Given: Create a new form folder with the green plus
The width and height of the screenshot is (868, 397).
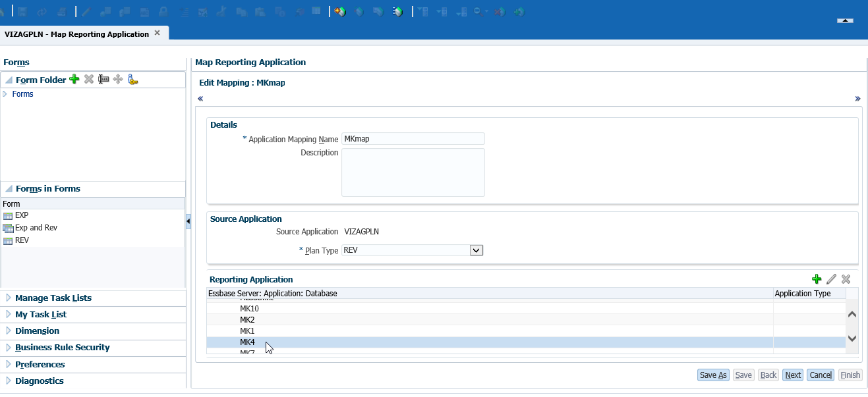Looking at the screenshot, I should click(x=74, y=79).
